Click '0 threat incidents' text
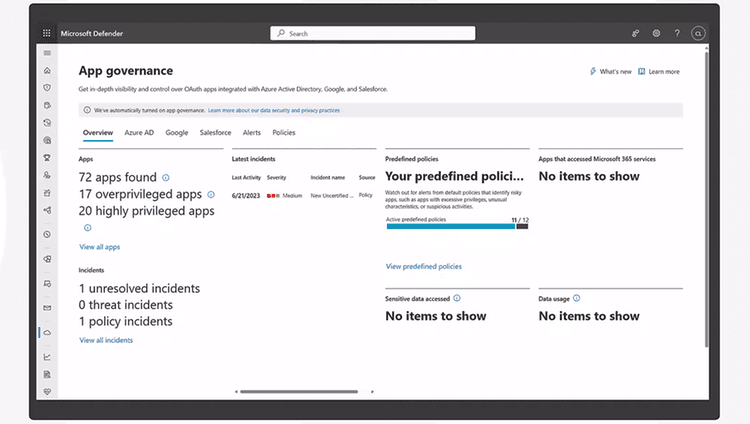 tap(125, 304)
